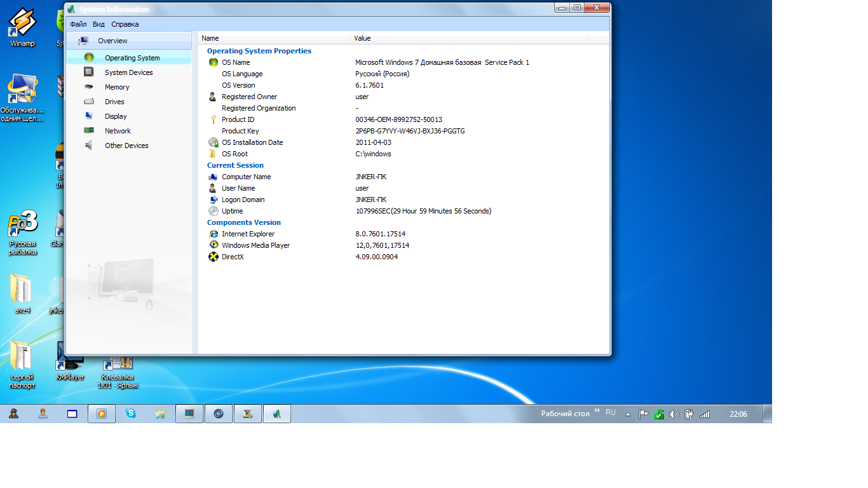Screen dimensions: 868x488
Task: Open the Вид menu
Action: (x=98, y=24)
